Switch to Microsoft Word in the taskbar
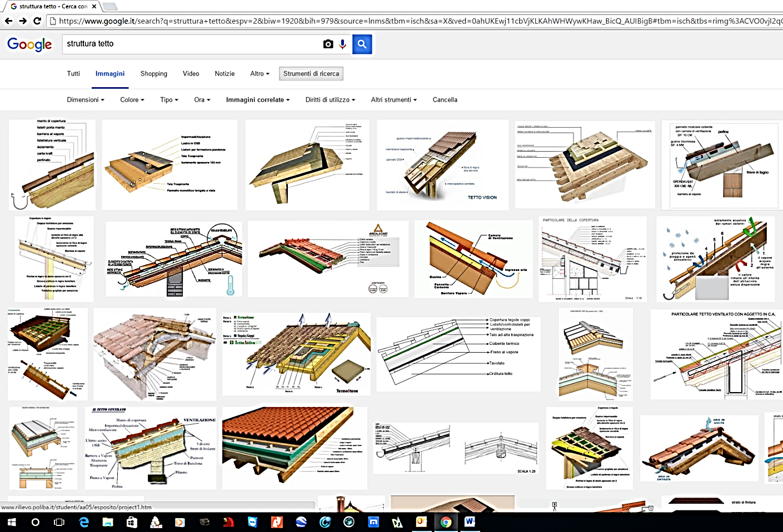 [470, 522]
